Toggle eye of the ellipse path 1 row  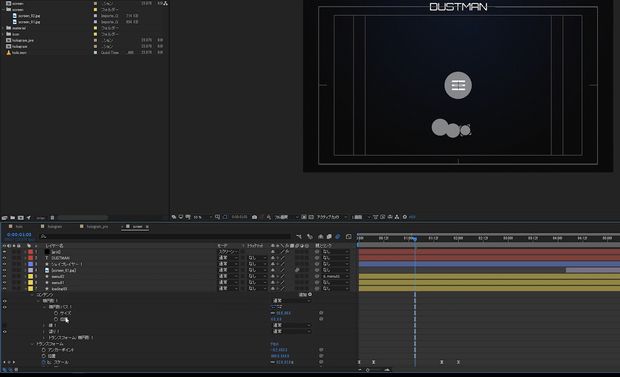(4, 307)
